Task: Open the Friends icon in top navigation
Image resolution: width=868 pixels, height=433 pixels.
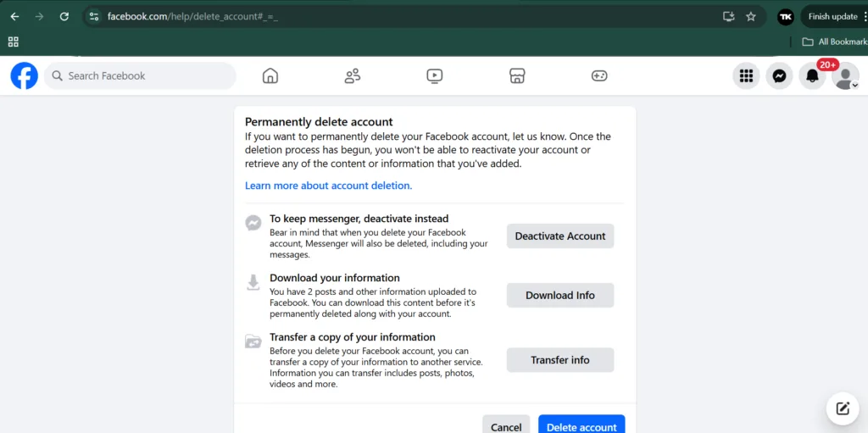Action: (352, 76)
